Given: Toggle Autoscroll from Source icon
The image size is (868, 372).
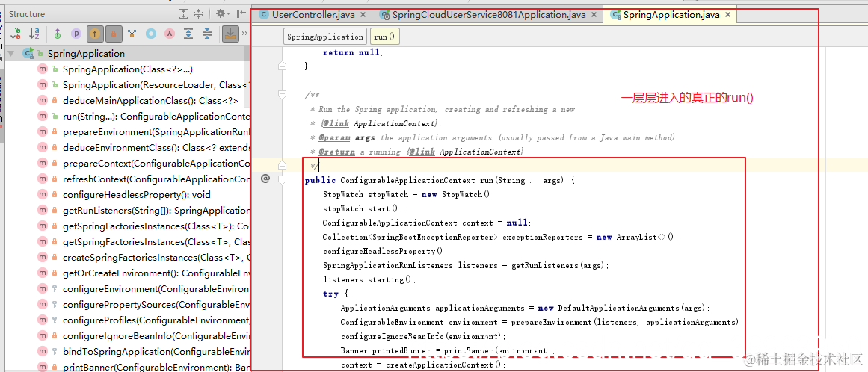Looking at the screenshot, I should point(230,34).
